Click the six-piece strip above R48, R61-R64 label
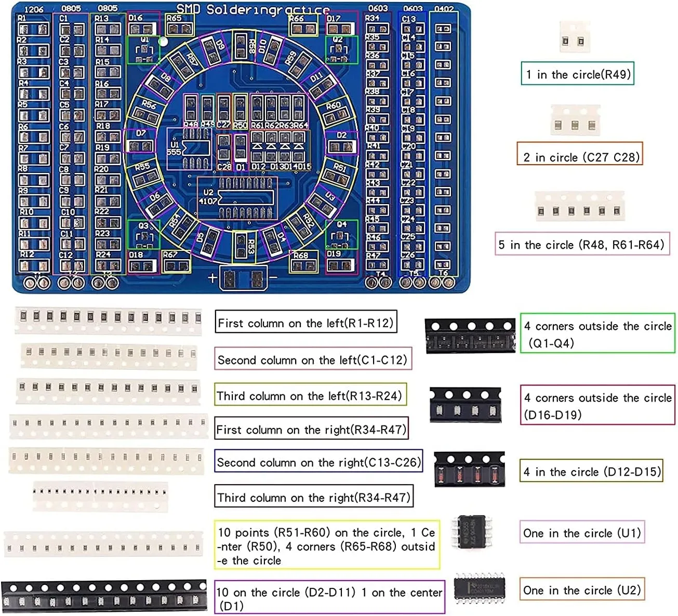 click(x=579, y=207)
